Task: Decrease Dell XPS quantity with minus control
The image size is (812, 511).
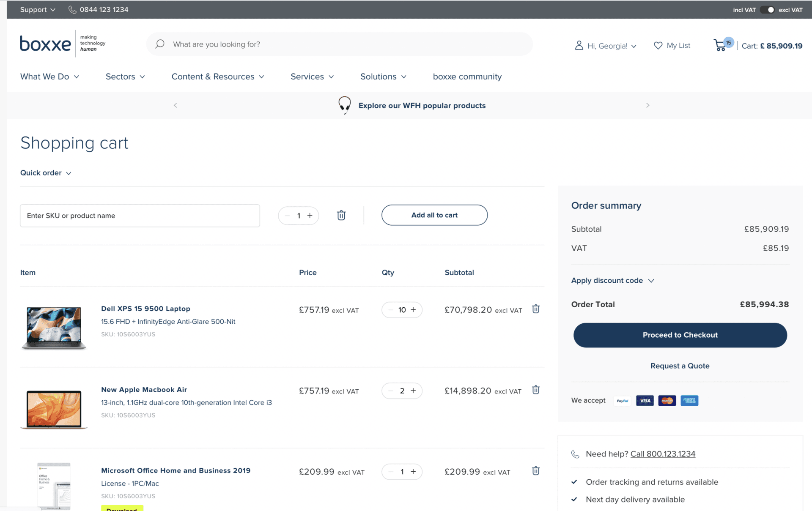Action: coord(390,310)
